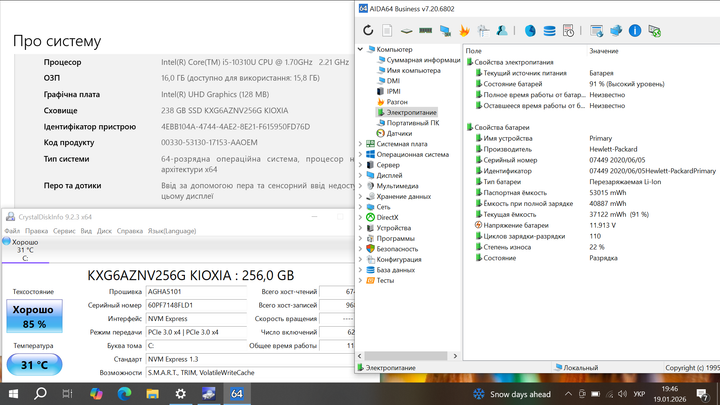This screenshot has width=720, height=405.
Task: Show hidden tray icons chevron
Action: [x=568, y=394]
